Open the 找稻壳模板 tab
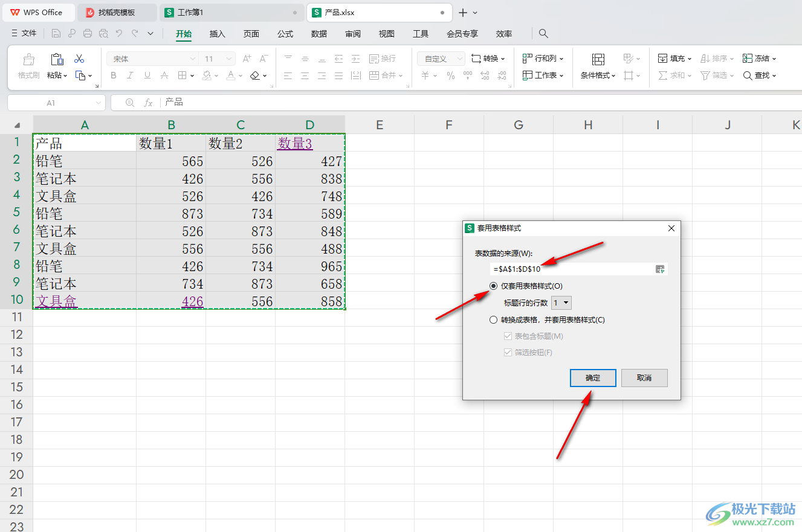 pos(117,12)
